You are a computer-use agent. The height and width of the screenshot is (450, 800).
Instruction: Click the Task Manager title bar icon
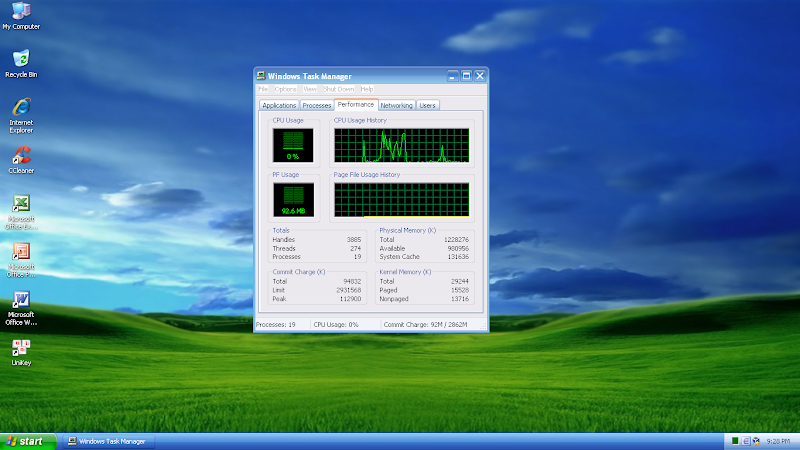(261, 76)
